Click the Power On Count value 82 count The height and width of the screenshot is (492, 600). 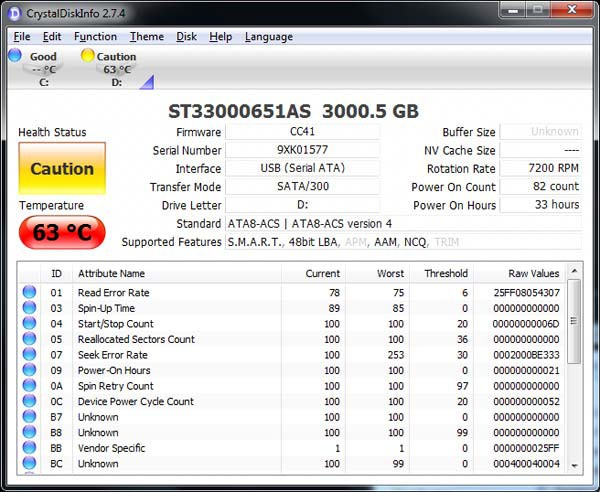541,186
